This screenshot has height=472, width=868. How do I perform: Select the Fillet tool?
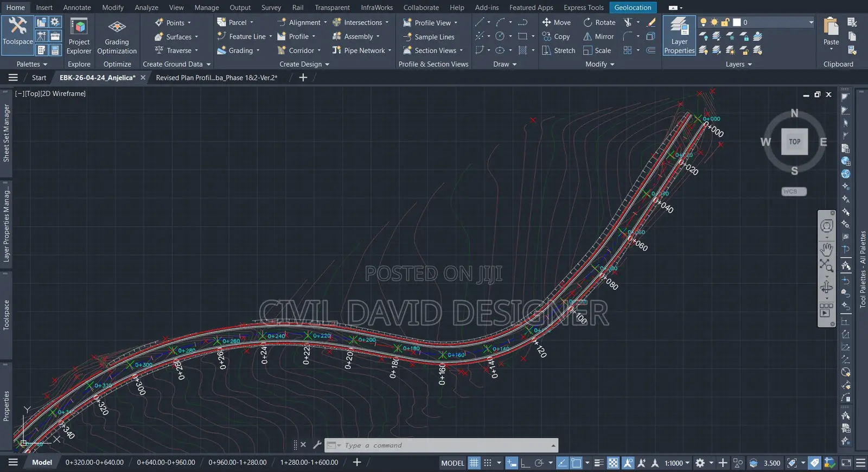[x=628, y=36]
